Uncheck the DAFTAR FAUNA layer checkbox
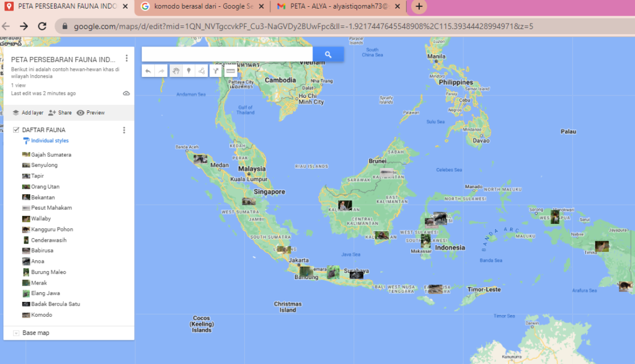 point(16,130)
